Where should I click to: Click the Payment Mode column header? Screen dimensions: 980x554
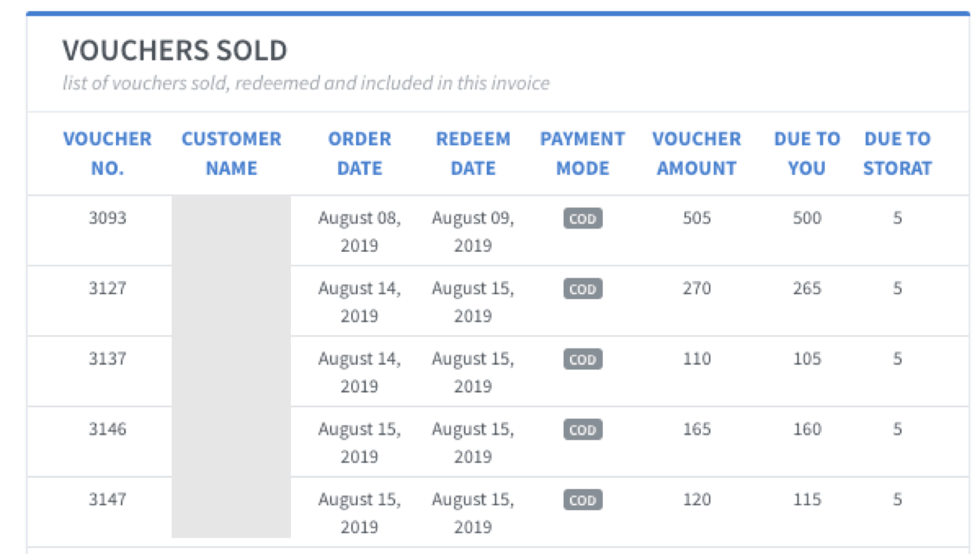583,153
